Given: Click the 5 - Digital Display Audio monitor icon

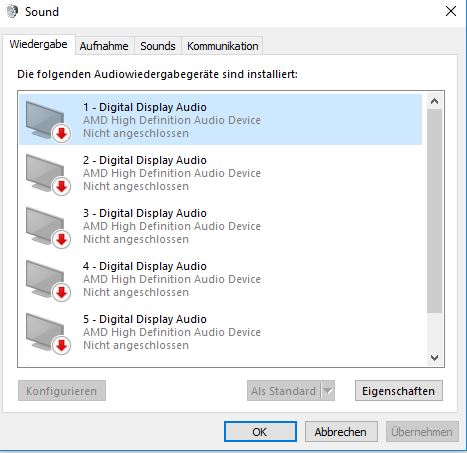Looking at the screenshot, I should [x=48, y=333].
